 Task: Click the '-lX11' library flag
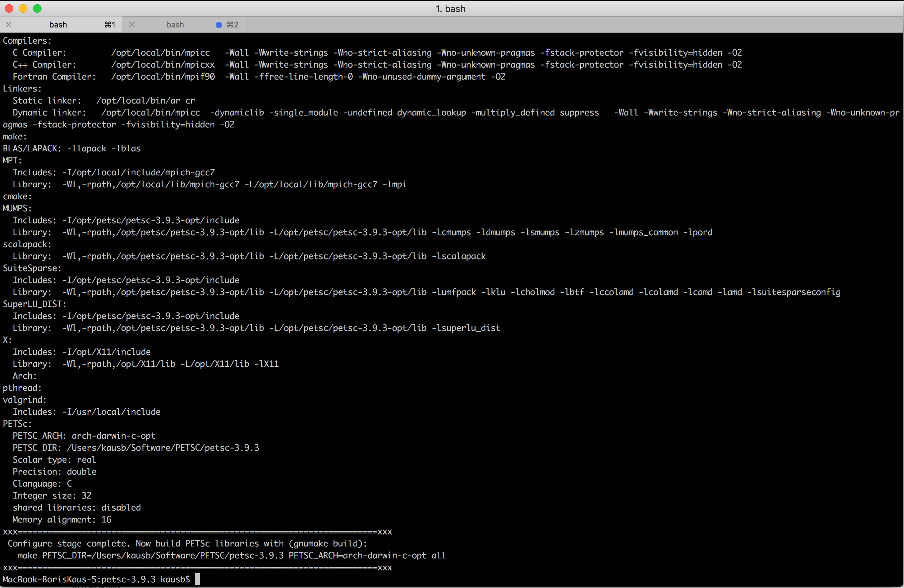pyautogui.click(x=266, y=364)
